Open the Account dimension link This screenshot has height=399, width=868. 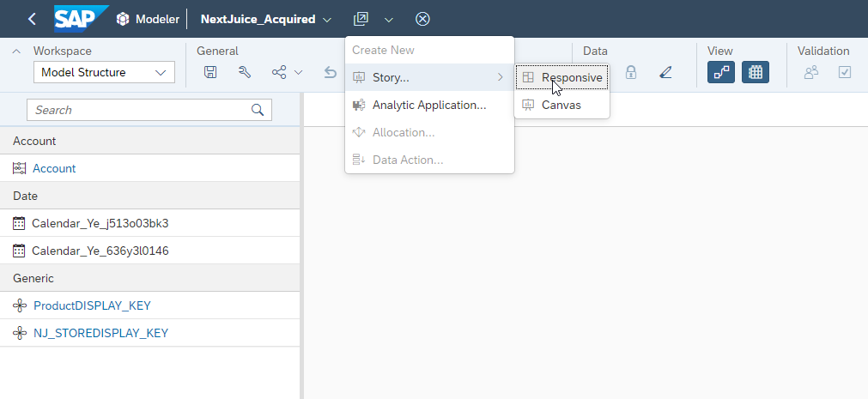(54, 168)
